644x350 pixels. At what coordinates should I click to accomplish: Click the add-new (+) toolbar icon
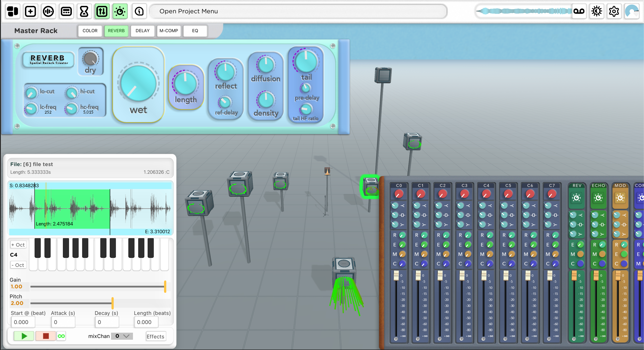click(x=30, y=11)
